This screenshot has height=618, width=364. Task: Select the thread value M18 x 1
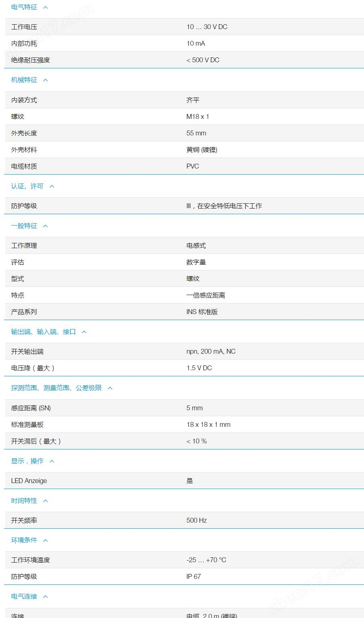198,117
